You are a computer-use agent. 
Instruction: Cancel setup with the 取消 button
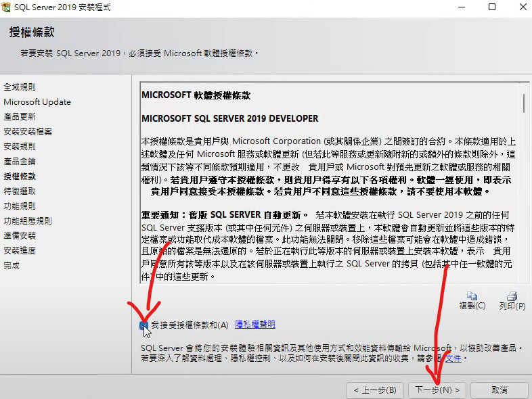coord(500,390)
